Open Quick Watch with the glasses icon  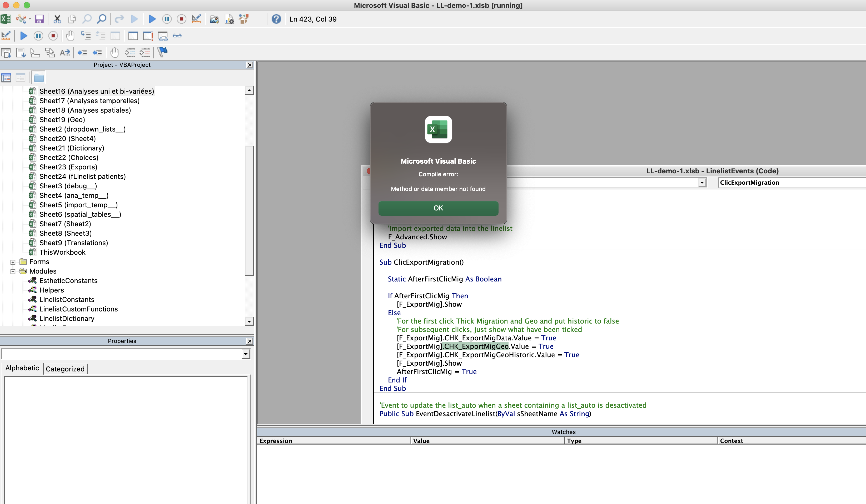(x=177, y=35)
